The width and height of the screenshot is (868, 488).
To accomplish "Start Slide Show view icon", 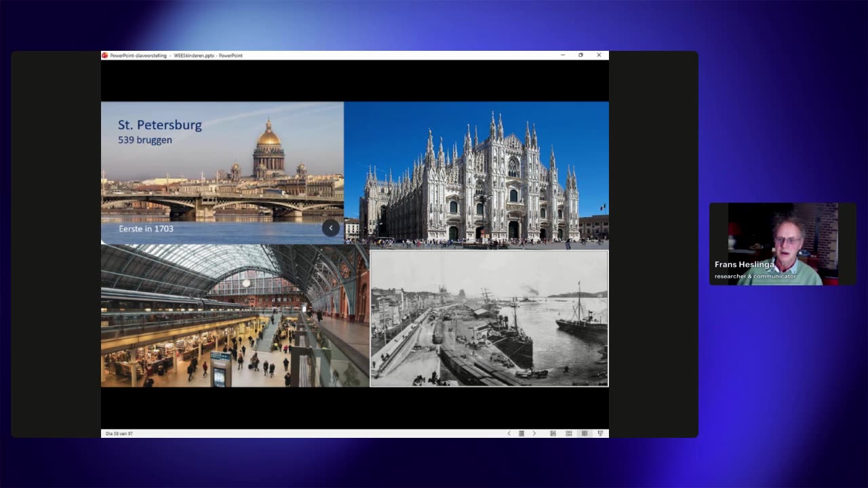I will (600, 433).
